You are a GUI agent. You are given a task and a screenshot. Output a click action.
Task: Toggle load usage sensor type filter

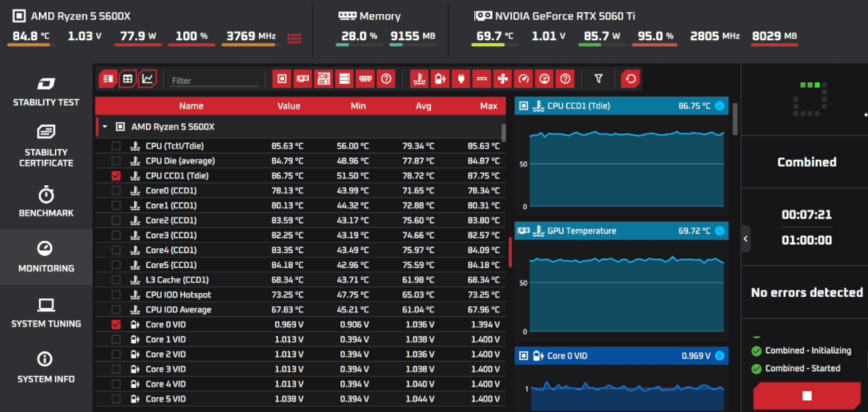[x=544, y=79]
